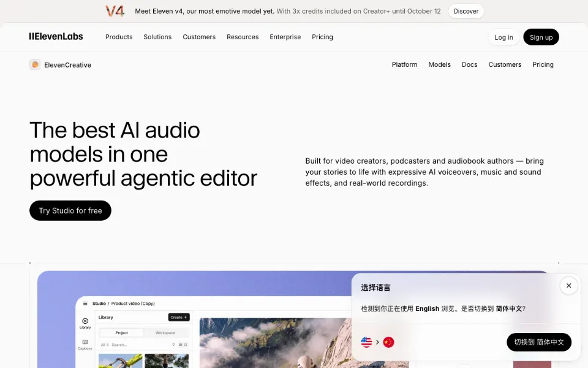
Task: Click the Log in button
Action: click(x=503, y=37)
